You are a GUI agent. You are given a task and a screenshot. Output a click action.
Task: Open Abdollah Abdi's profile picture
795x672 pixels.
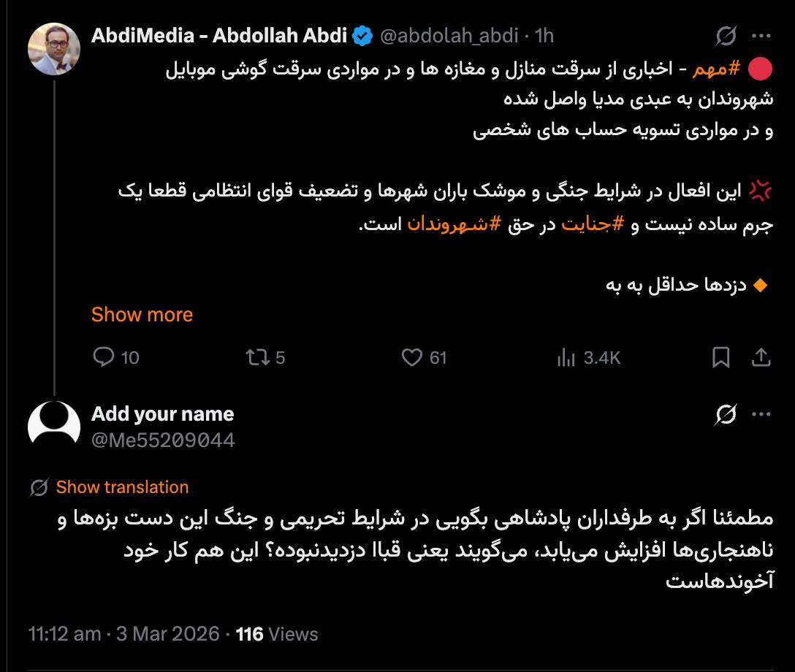[53, 49]
